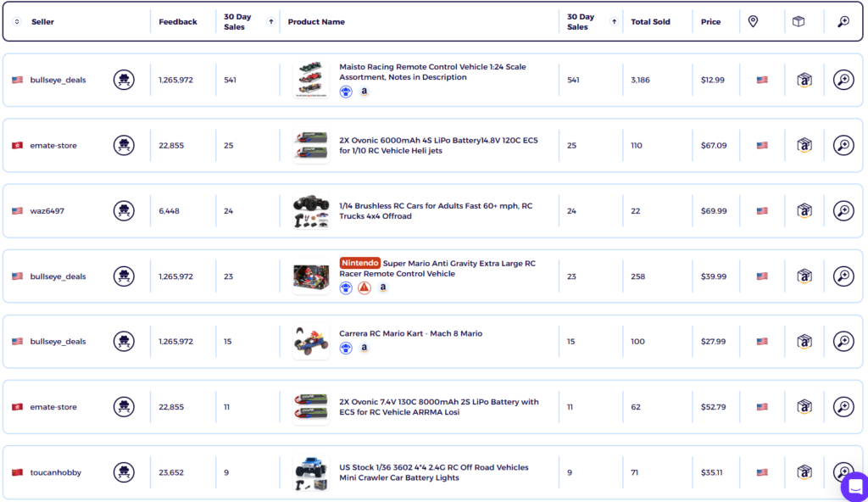Screen dimensions: 868x502
Task: Click magnifier column header icon
Action: (x=843, y=21)
